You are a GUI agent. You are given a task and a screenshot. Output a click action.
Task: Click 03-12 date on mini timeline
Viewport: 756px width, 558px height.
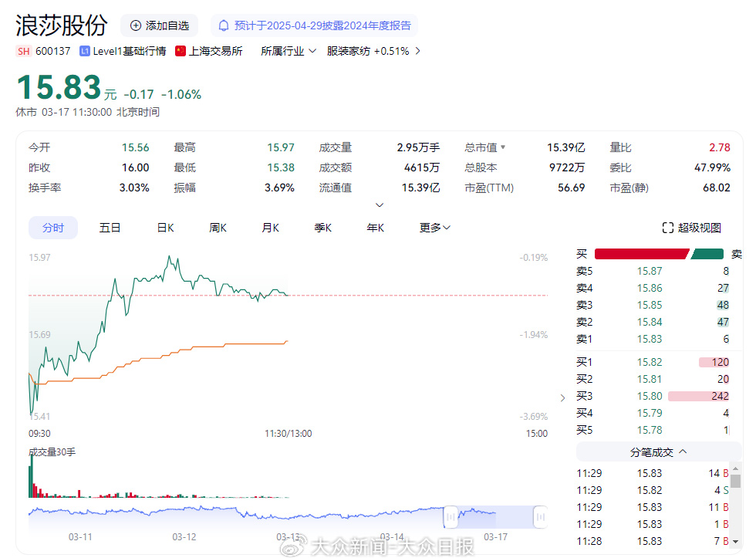point(184,537)
